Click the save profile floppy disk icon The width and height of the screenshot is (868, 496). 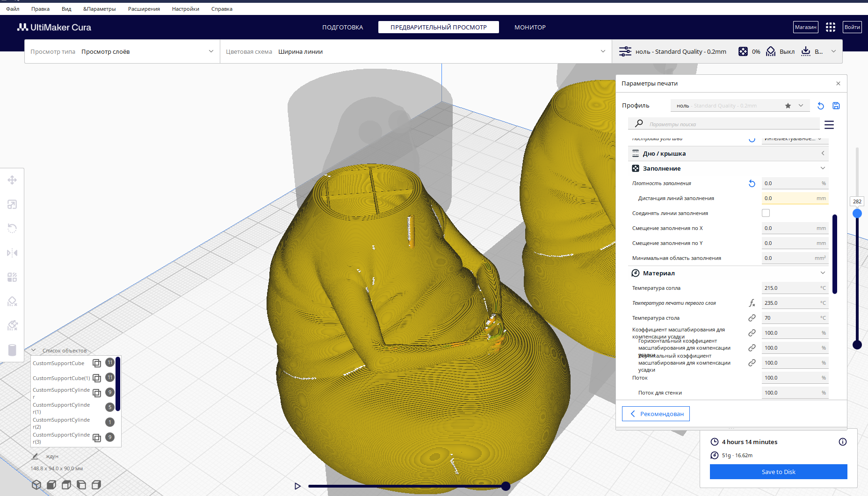point(836,106)
